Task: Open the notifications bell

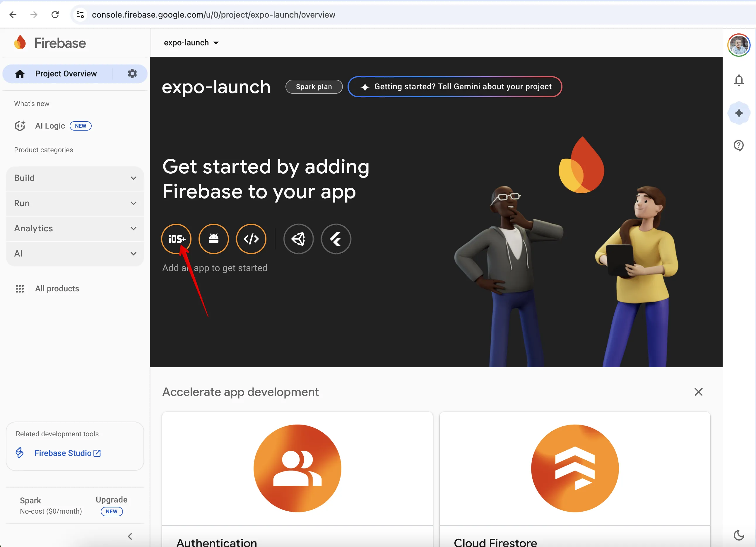Action: [x=739, y=80]
